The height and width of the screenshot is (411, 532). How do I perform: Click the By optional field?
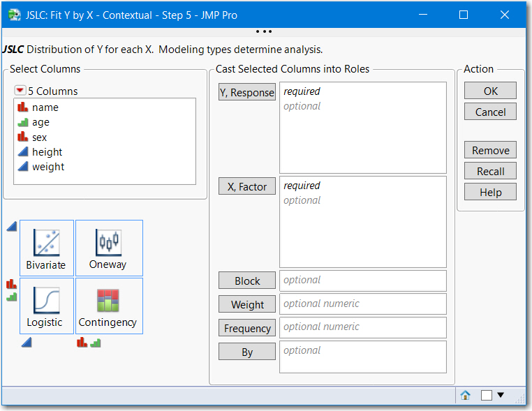(x=363, y=357)
